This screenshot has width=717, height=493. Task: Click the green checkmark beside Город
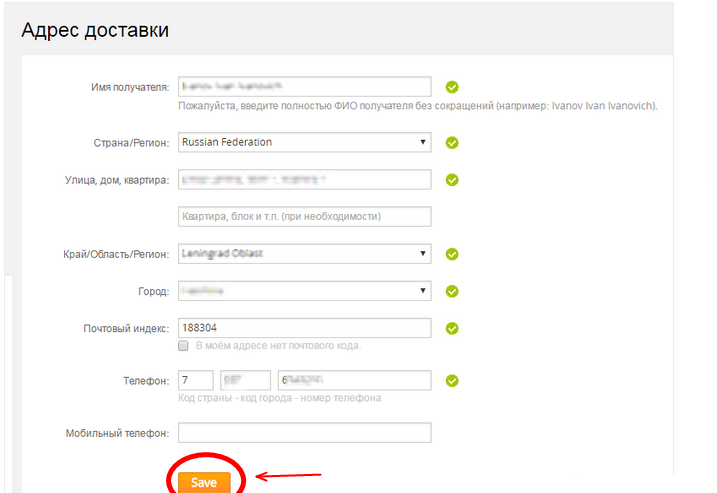point(452,291)
